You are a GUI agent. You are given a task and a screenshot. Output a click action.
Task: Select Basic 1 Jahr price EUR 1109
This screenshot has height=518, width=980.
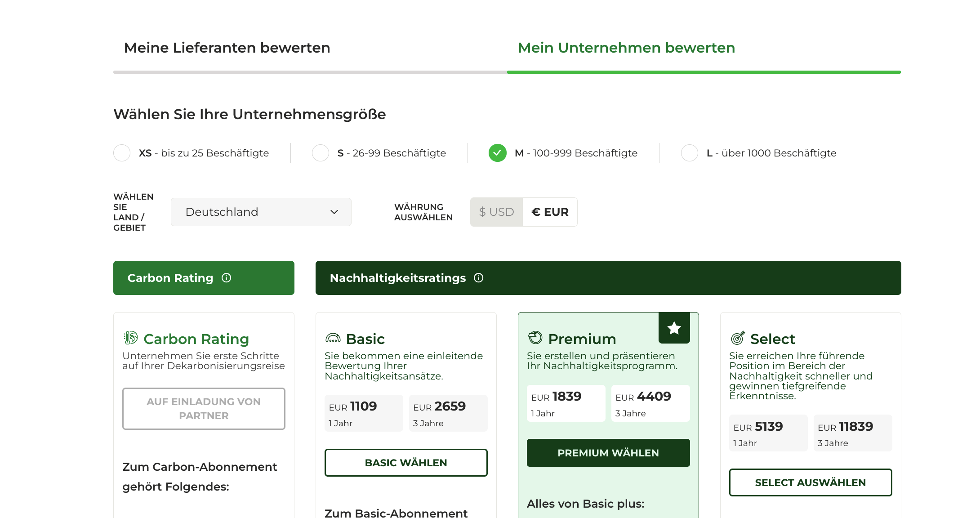tap(364, 413)
